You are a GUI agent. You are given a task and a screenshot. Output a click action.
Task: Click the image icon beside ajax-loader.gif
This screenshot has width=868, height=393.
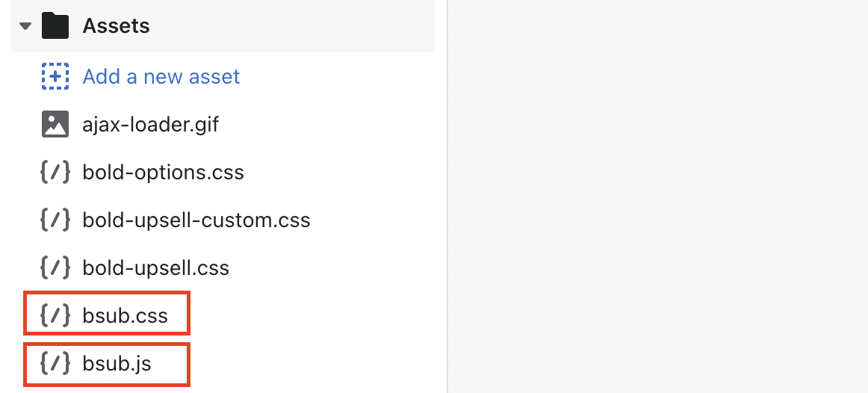tap(55, 124)
